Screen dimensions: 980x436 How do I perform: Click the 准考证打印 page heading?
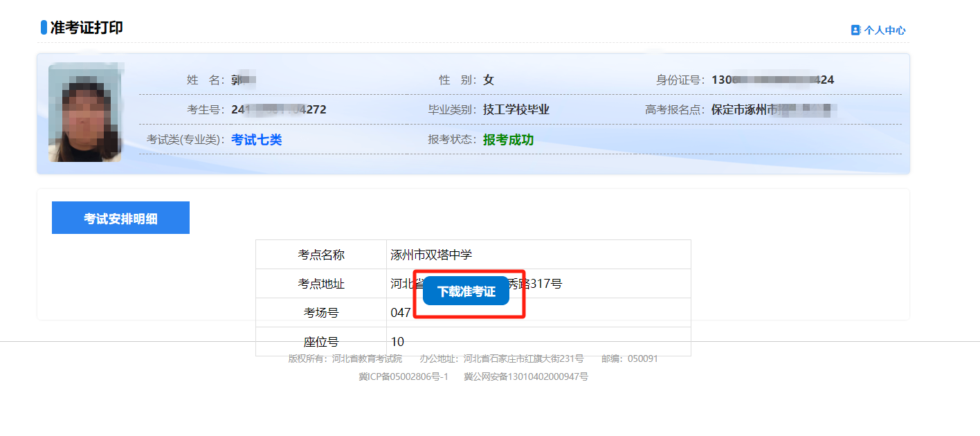(x=87, y=28)
